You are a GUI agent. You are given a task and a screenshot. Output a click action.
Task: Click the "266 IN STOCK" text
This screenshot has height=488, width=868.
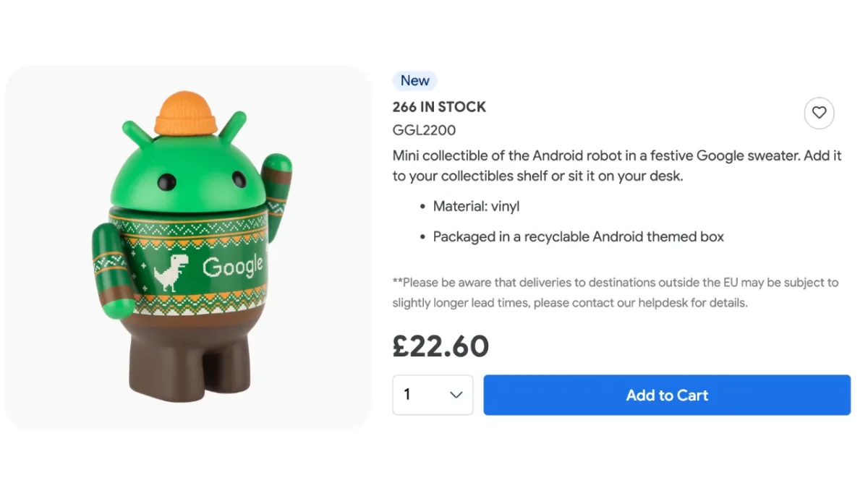(439, 107)
